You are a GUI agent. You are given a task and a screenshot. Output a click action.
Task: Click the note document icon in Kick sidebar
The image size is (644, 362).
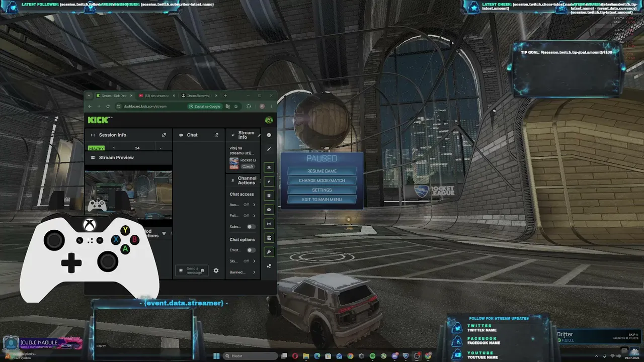coord(269,195)
